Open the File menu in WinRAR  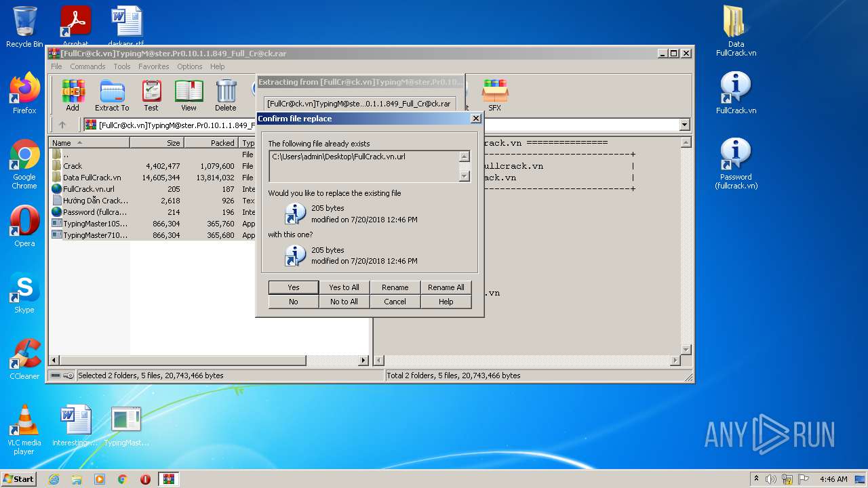[x=56, y=66]
